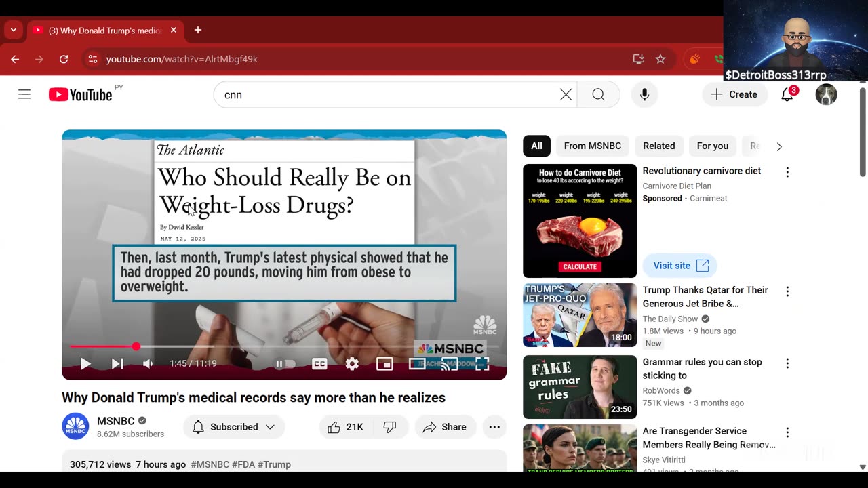
Task: Dislike the video thumbs down
Action: coord(390,427)
